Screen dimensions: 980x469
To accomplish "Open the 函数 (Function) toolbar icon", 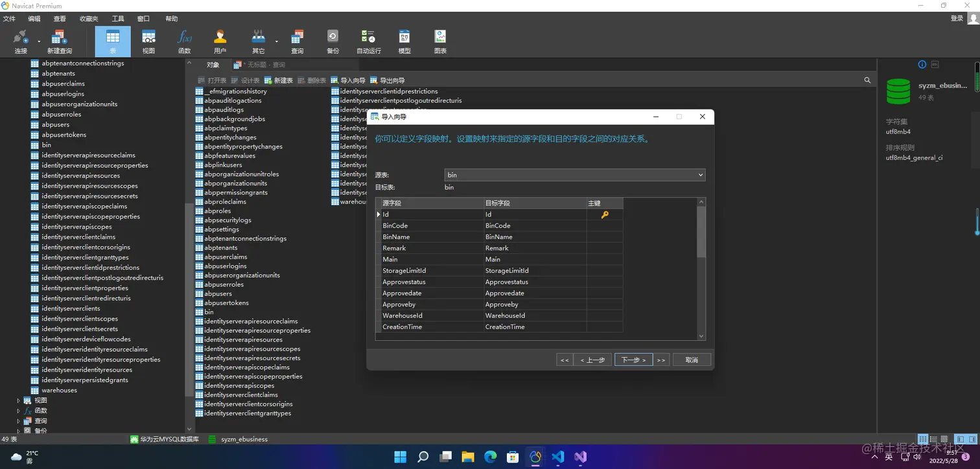I will (x=185, y=41).
